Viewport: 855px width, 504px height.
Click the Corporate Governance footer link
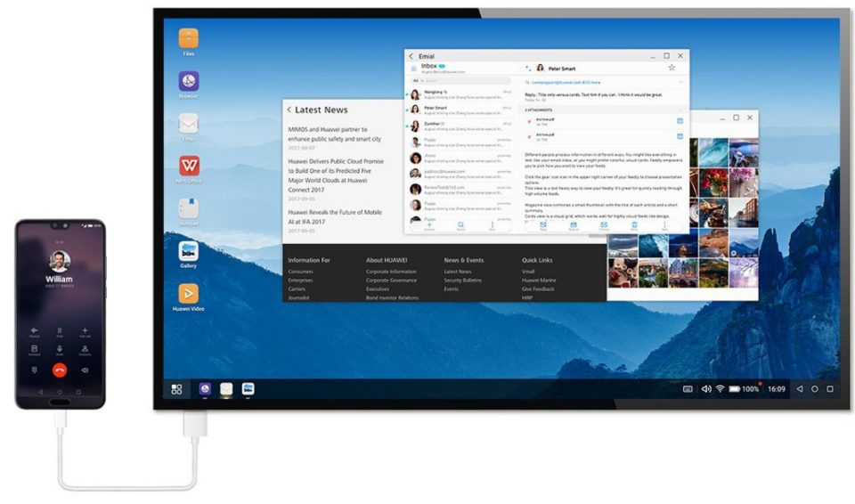[390, 280]
